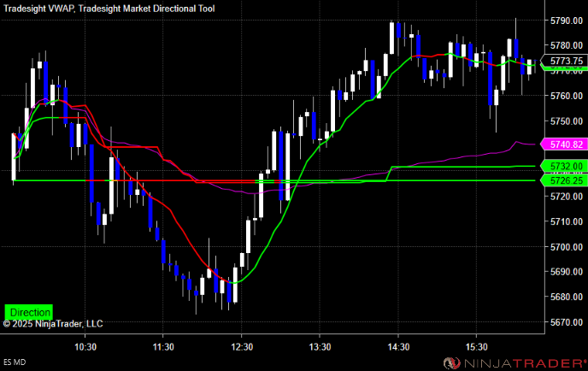Image resolution: width=588 pixels, height=371 pixels.
Task: Click the 5760.00 price axis label
Action: tap(567, 96)
